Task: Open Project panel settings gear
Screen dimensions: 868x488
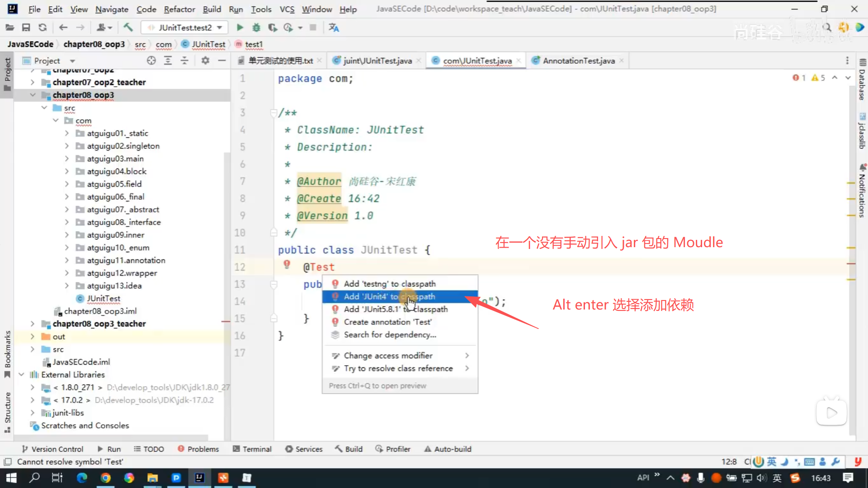Action: coord(205,61)
